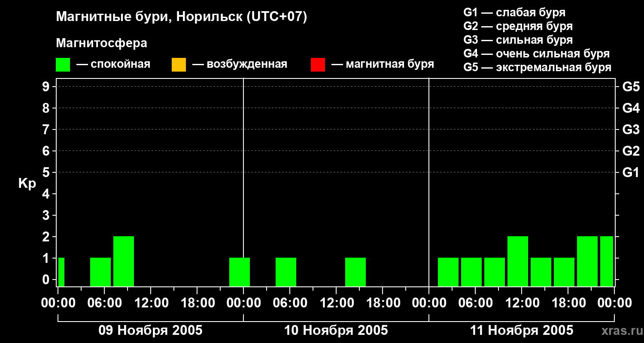644x343 pixels.
Task: Click the Kp 2 bar on 09 Ноября
Action: pos(124,261)
